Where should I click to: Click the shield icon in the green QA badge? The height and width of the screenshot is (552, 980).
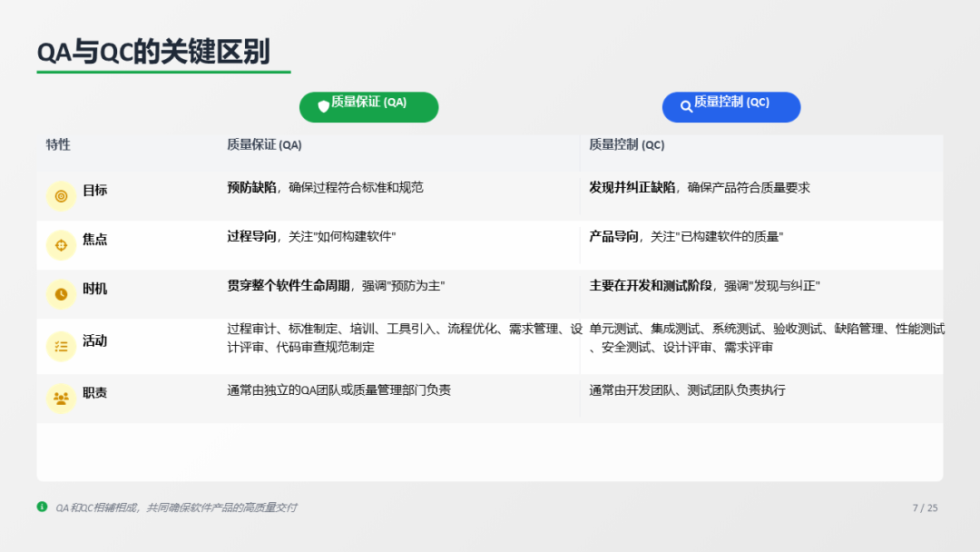pos(323,106)
